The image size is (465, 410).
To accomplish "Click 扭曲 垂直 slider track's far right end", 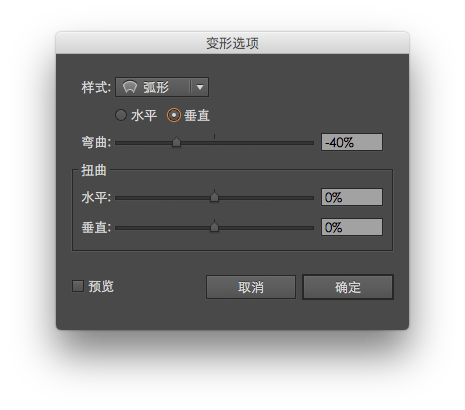I will pyautogui.click(x=312, y=228).
